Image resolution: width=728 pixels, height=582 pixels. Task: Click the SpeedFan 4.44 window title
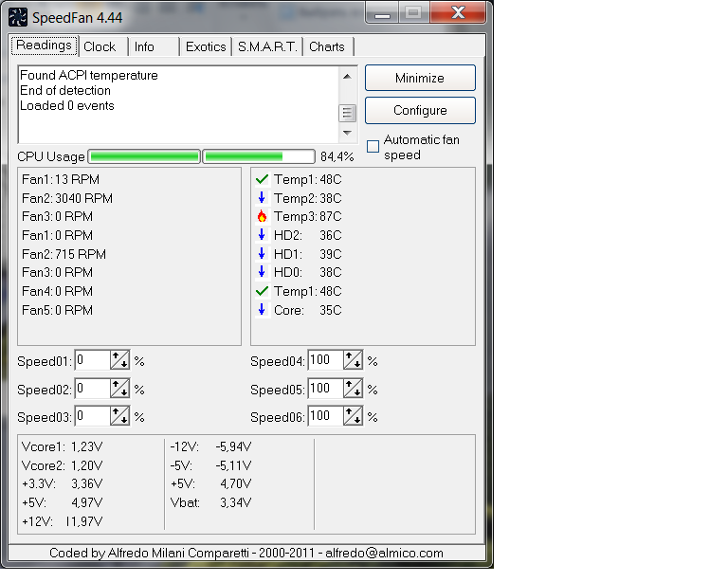click(x=77, y=18)
